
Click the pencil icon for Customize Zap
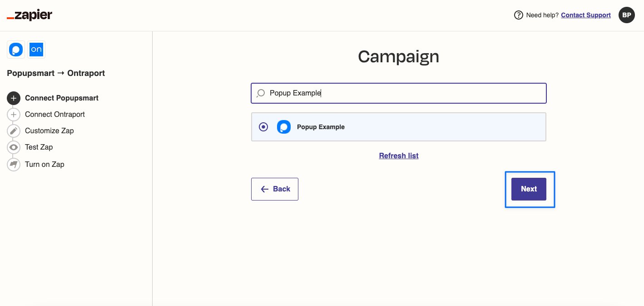click(14, 131)
